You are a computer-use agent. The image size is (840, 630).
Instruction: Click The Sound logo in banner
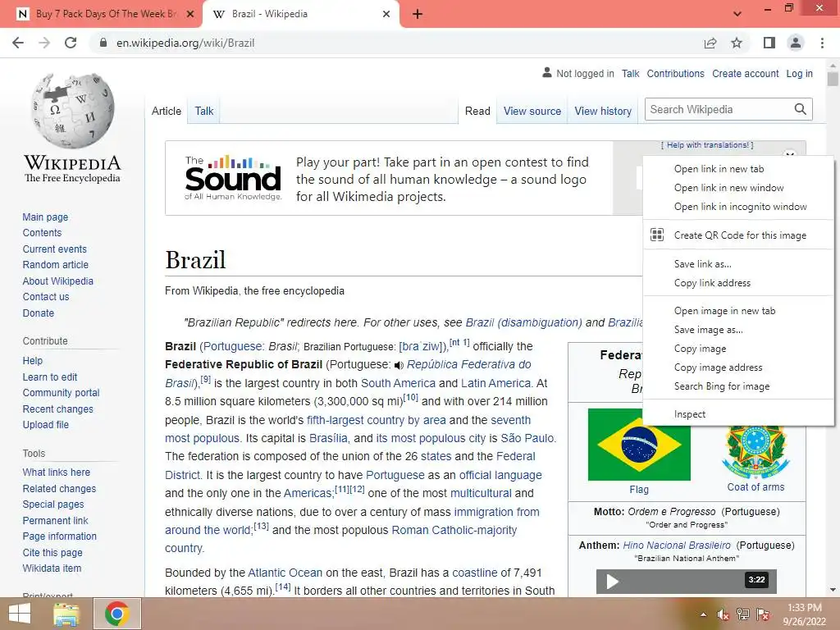(x=233, y=178)
